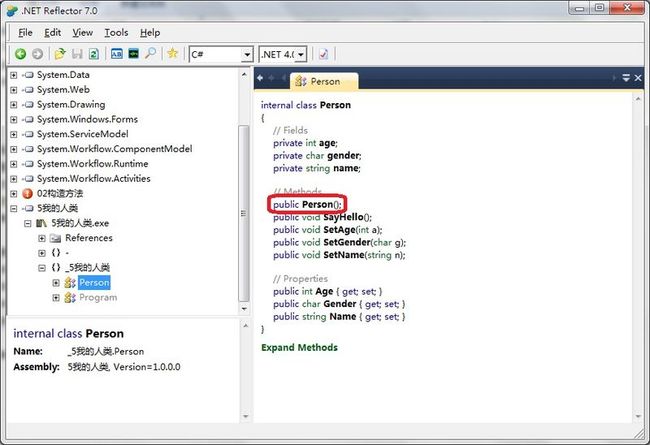This screenshot has height=445, width=650.
Task: Expand the System.Web node
Action: 14,90
